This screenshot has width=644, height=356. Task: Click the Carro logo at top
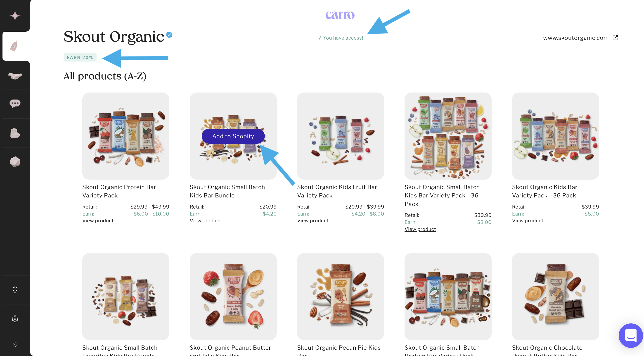[x=340, y=15]
